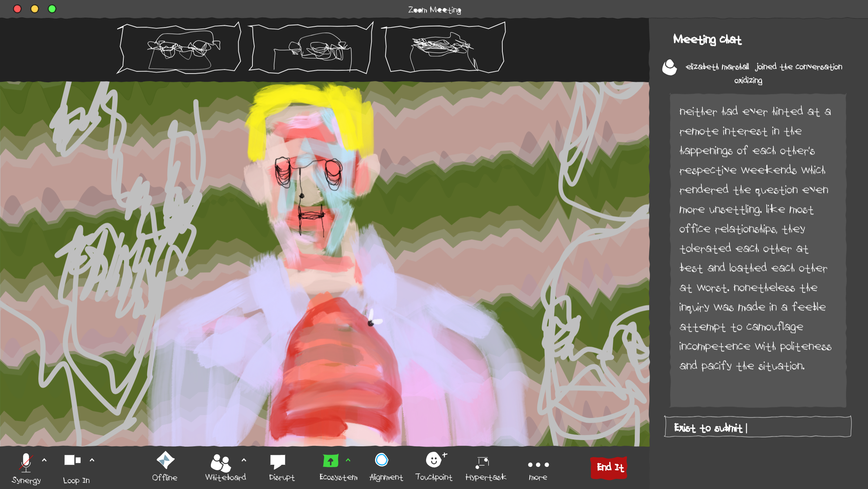
Task: Click the green Ecosystem share icon
Action: point(331,461)
